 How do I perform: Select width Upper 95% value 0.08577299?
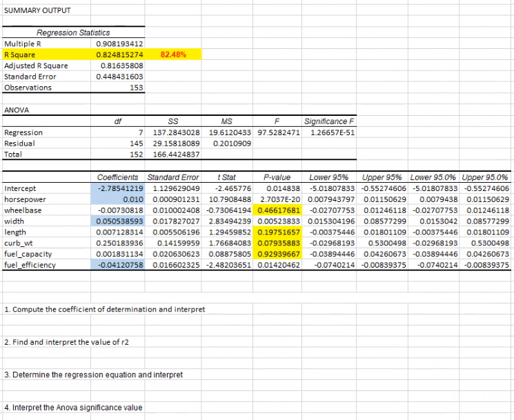pos(385,221)
